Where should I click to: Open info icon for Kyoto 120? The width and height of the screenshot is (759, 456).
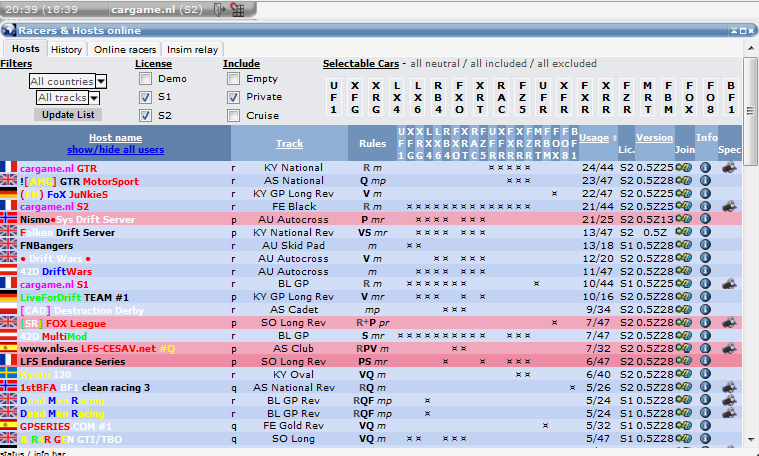click(705, 374)
